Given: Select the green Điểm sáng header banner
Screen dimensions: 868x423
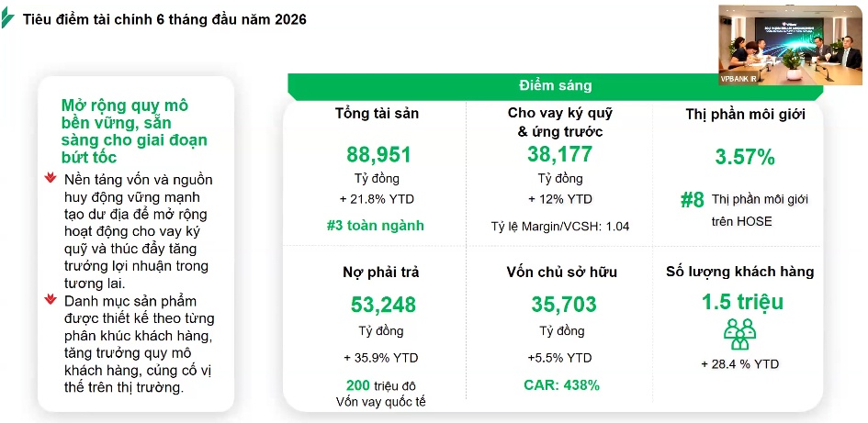Looking at the screenshot, I should (x=555, y=86).
